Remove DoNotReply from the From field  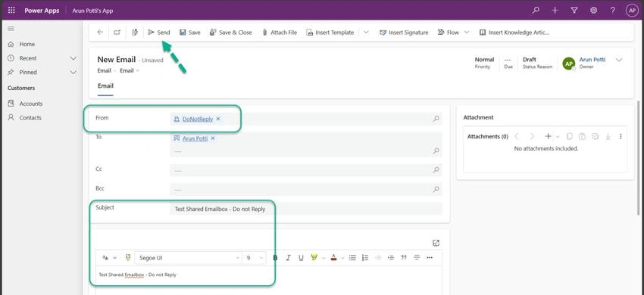click(x=218, y=119)
